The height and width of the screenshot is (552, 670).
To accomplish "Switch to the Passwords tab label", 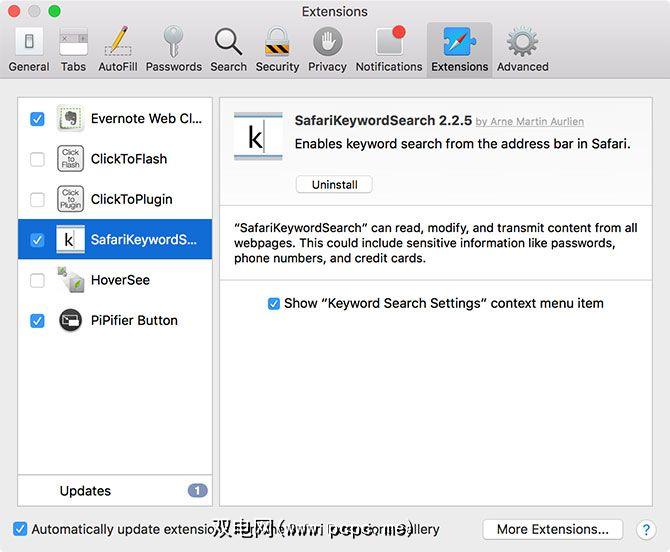I will (173, 67).
